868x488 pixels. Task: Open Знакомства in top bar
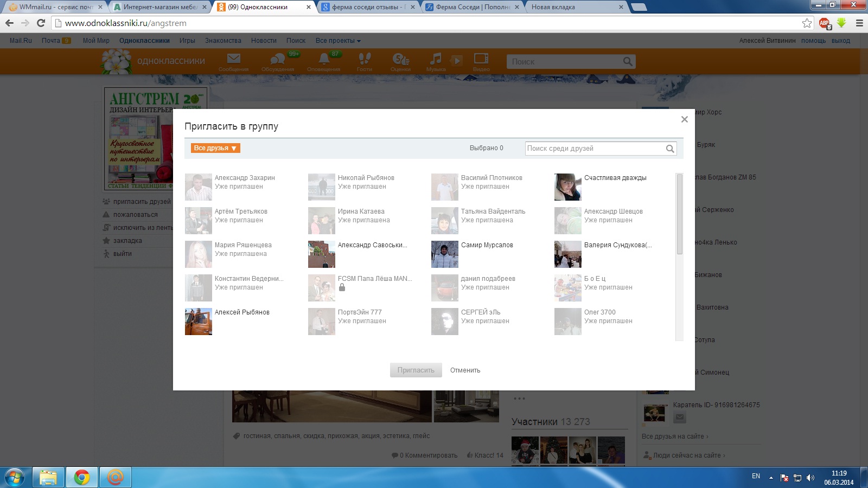click(x=223, y=41)
